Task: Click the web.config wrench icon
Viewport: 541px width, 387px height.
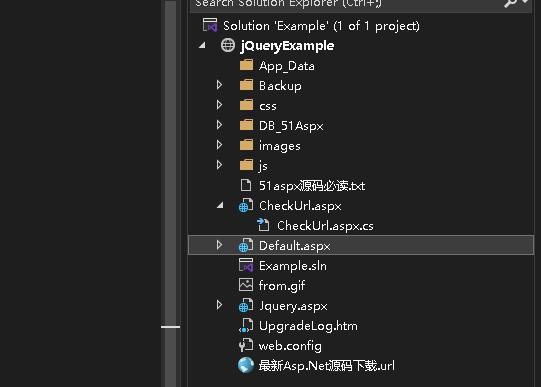Action: point(246,345)
